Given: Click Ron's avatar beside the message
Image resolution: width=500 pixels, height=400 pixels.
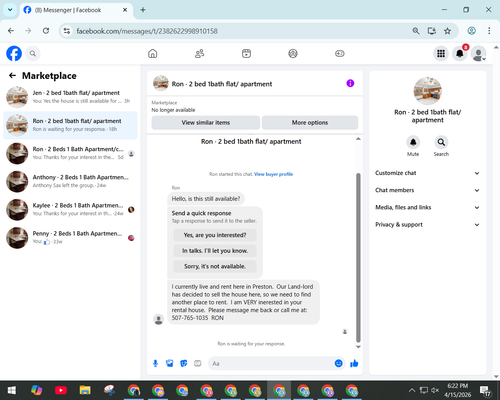Looking at the screenshot, I should 159,319.
